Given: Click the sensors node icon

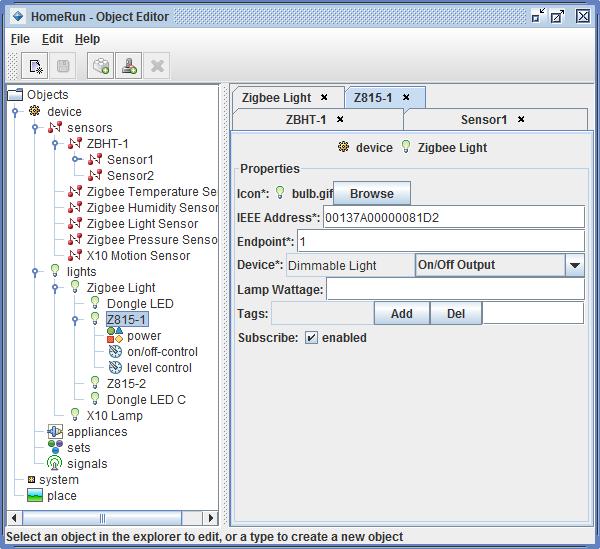Looking at the screenshot, I should (x=55, y=127).
